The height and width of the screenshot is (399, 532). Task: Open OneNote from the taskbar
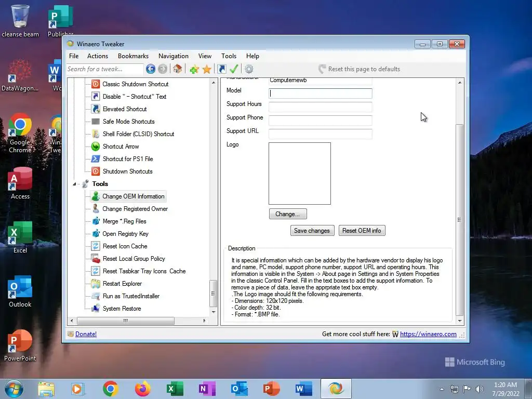(x=207, y=389)
